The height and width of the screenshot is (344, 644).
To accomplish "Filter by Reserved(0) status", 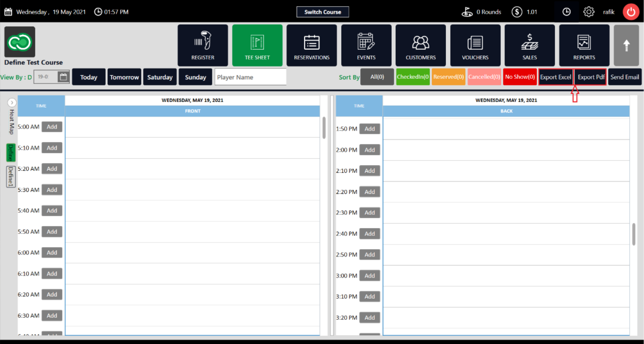I will (449, 77).
